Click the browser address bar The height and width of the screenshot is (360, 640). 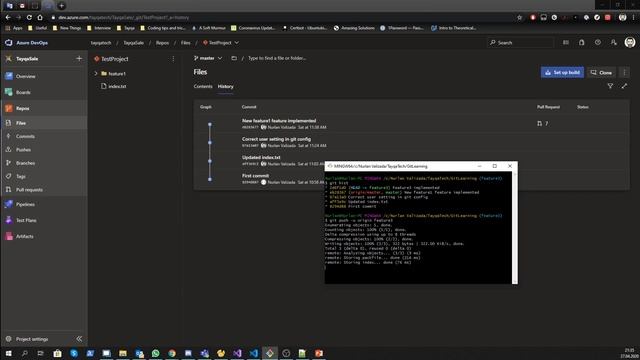click(x=282, y=18)
